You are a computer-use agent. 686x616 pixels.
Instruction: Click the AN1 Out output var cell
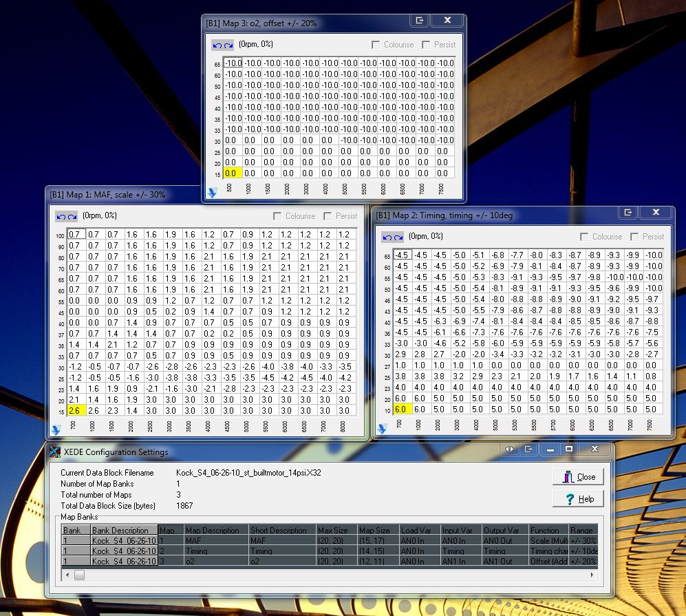(505, 562)
